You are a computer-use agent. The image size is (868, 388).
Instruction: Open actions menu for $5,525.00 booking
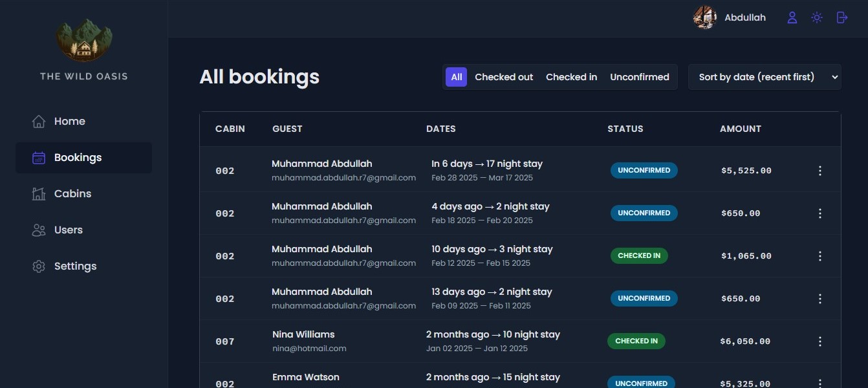[x=819, y=171]
